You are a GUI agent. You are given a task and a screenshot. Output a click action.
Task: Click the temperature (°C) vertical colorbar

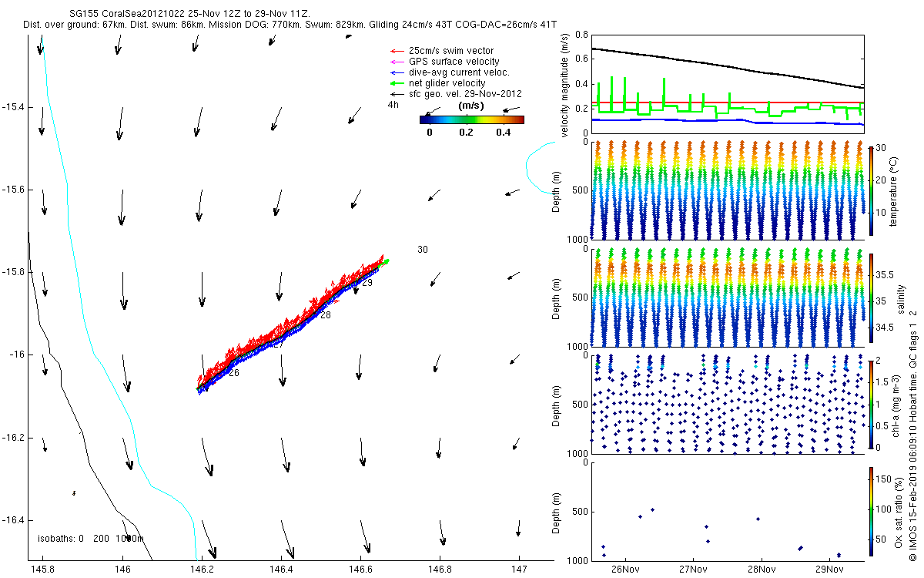[871, 190]
